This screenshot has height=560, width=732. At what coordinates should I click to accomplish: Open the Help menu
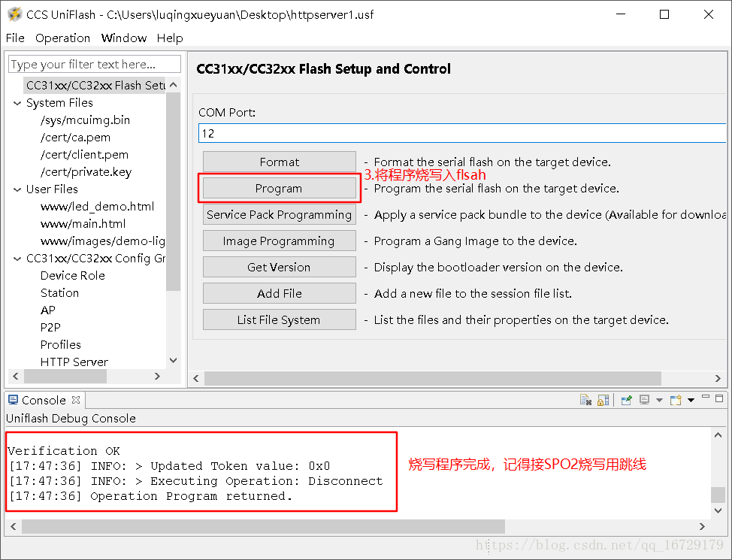[170, 38]
